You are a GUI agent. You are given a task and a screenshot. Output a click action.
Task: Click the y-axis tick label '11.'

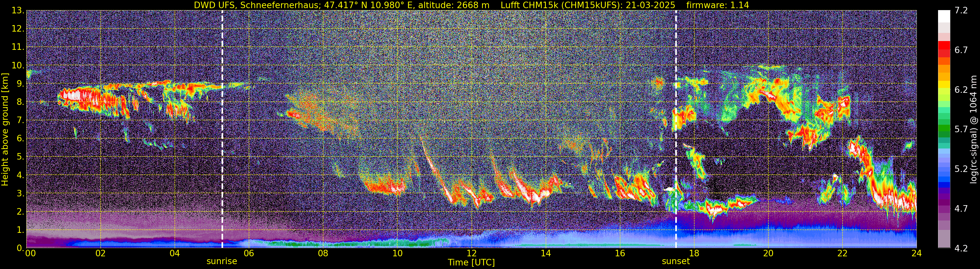point(18,47)
